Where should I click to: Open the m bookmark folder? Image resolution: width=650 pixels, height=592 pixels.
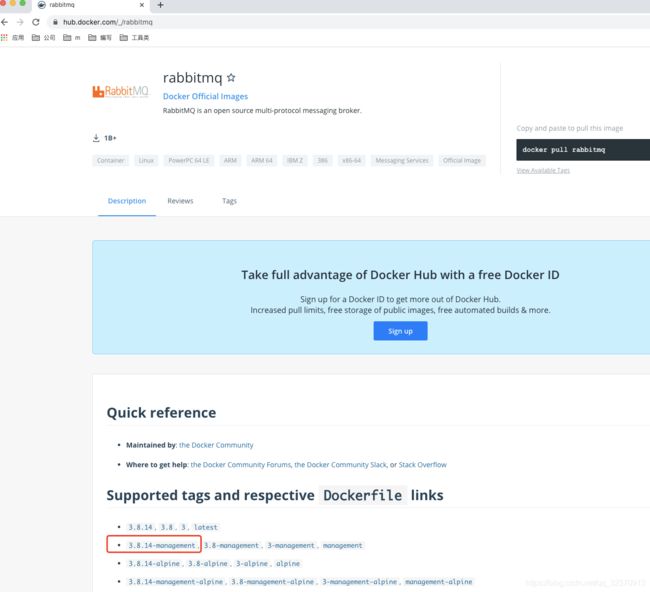pyautogui.click(x=72, y=38)
